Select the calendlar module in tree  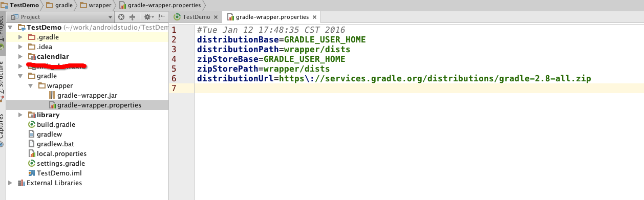(53, 56)
